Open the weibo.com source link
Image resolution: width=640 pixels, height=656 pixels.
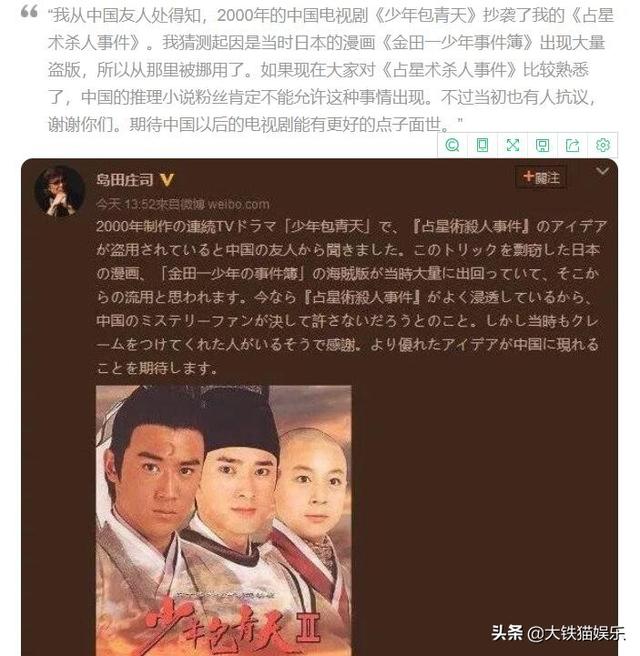coord(238,204)
